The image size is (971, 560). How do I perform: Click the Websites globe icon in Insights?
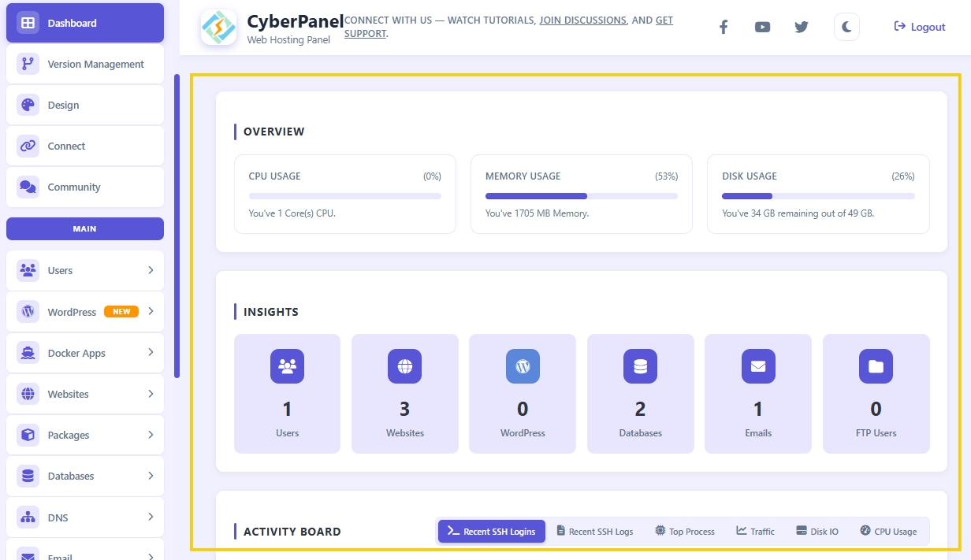[404, 365]
